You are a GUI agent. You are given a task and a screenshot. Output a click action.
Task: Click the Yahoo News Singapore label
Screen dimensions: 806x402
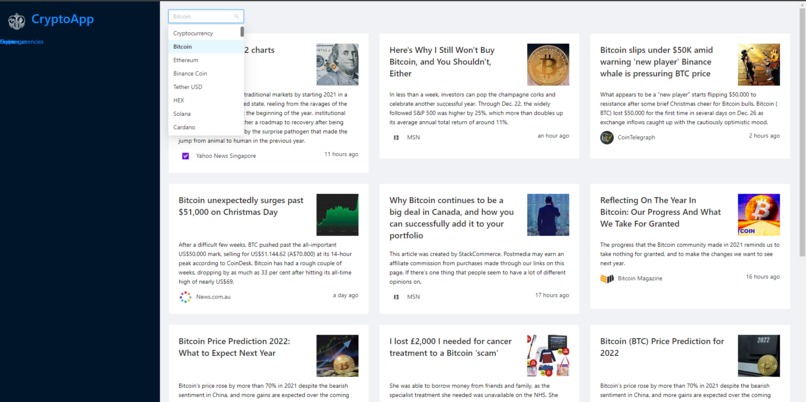tap(226, 156)
